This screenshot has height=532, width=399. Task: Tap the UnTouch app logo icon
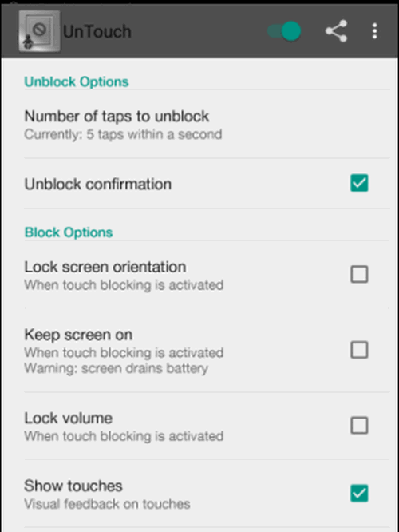point(40,32)
